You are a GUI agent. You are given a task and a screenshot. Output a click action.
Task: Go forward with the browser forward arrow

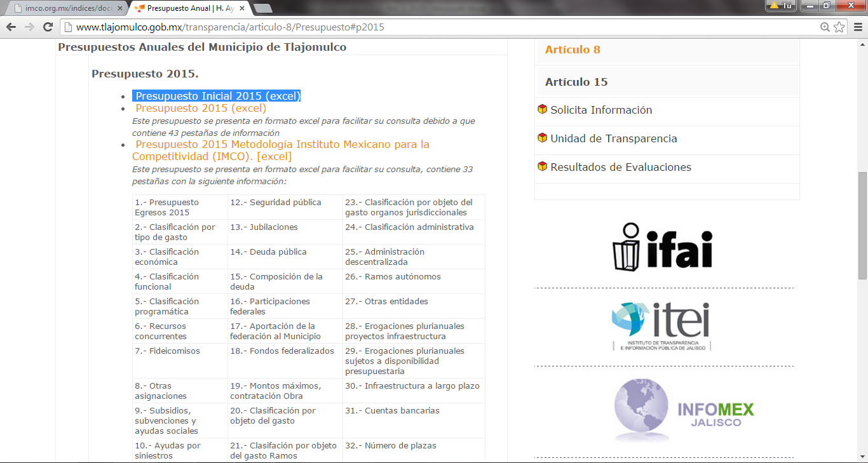(29, 27)
